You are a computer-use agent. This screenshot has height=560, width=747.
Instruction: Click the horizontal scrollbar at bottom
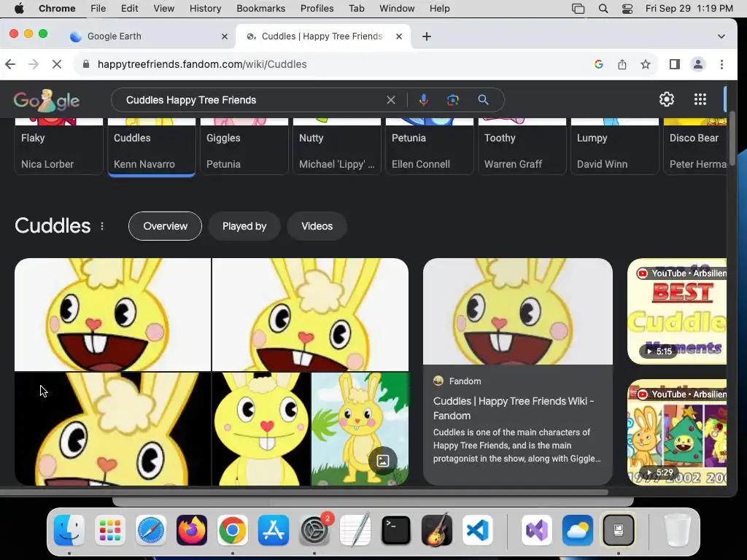pyautogui.click(x=304, y=492)
